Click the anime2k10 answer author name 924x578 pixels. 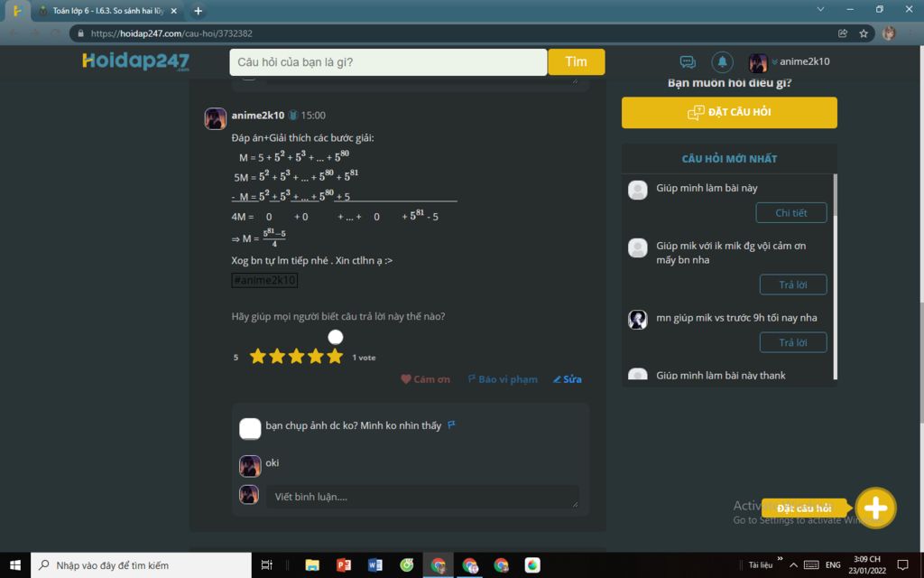pyautogui.click(x=257, y=116)
